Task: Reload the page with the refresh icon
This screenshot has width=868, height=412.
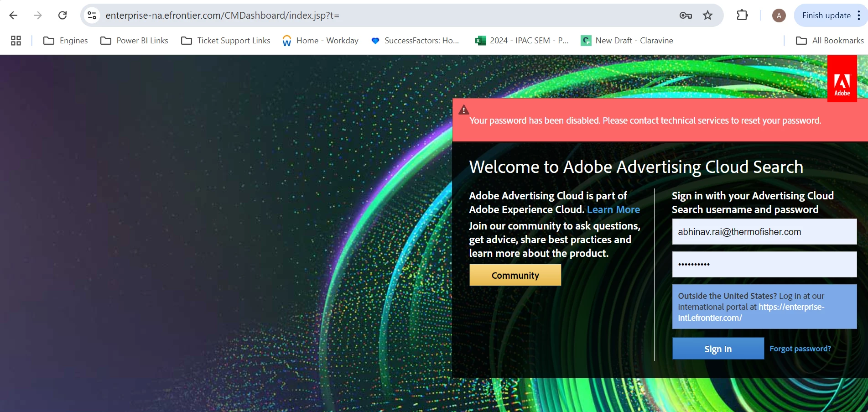Action: point(62,16)
